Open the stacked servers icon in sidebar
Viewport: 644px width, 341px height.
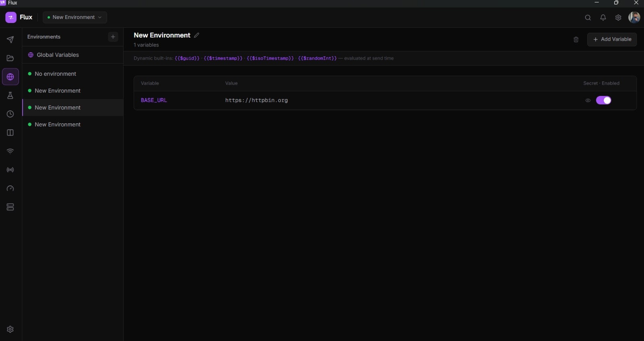tap(10, 207)
